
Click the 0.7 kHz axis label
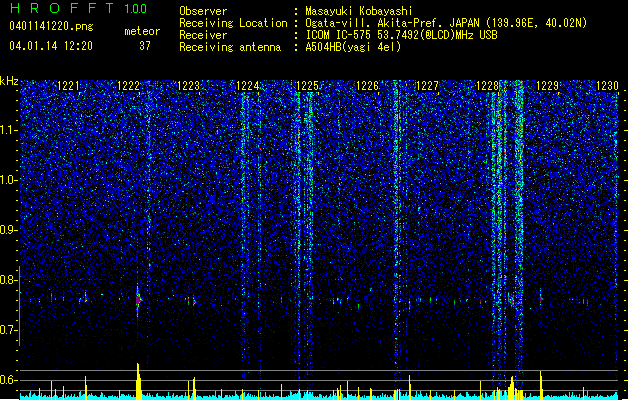[x=9, y=330]
